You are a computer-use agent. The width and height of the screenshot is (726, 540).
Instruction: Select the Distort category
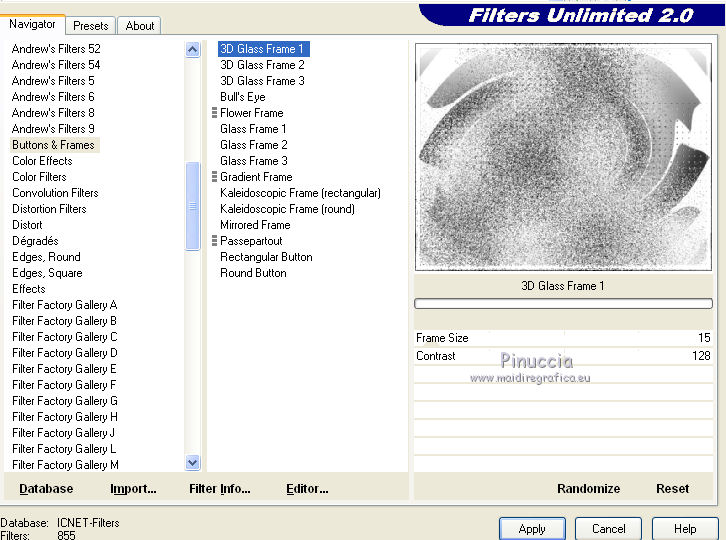[x=27, y=225]
